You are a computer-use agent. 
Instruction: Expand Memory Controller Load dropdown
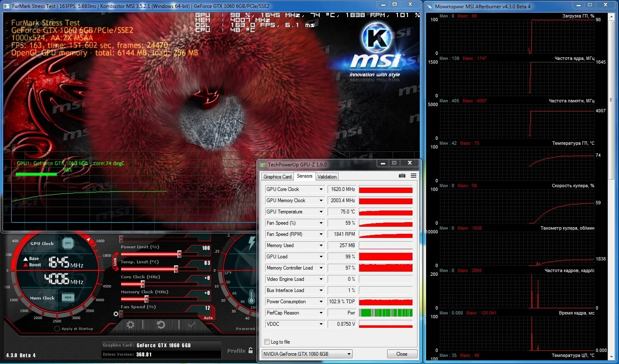pyautogui.click(x=321, y=268)
